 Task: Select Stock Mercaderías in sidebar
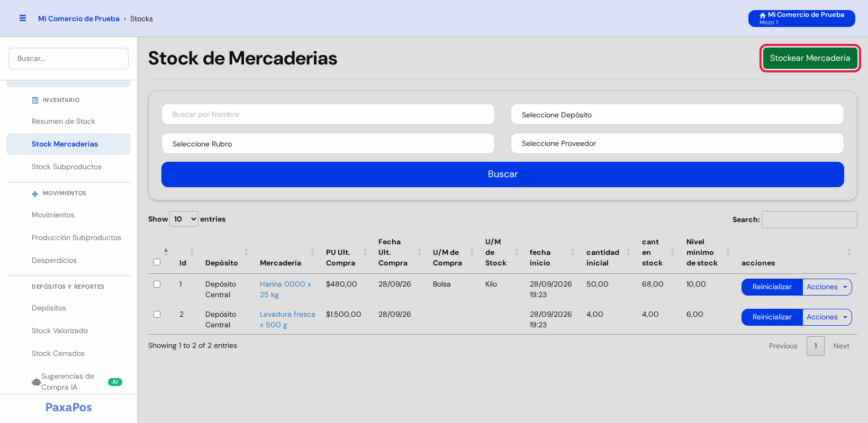68,144
